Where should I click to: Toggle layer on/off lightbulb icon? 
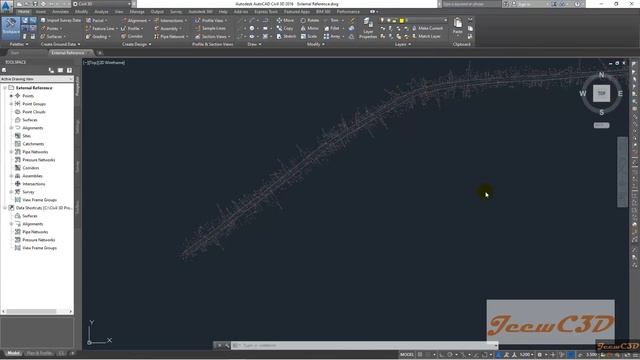(382, 20)
